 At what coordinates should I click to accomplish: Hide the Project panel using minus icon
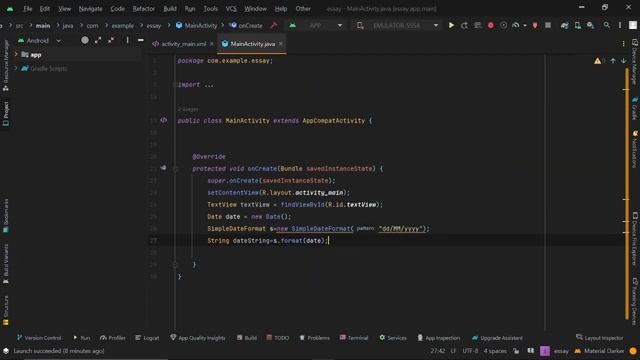[140, 40]
